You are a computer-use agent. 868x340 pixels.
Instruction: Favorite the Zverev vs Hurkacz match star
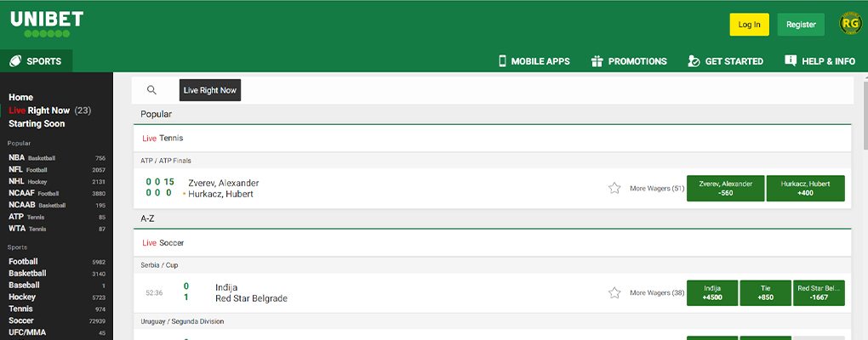click(x=614, y=189)
